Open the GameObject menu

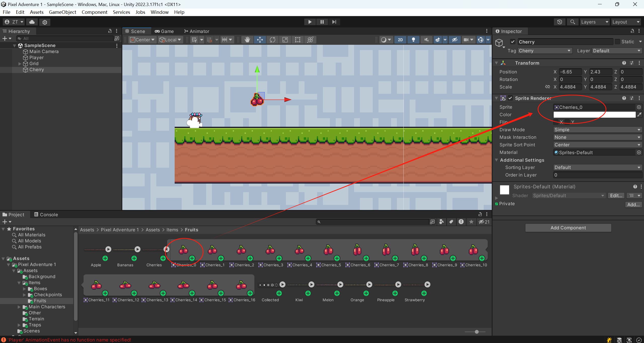pos(62,12)
